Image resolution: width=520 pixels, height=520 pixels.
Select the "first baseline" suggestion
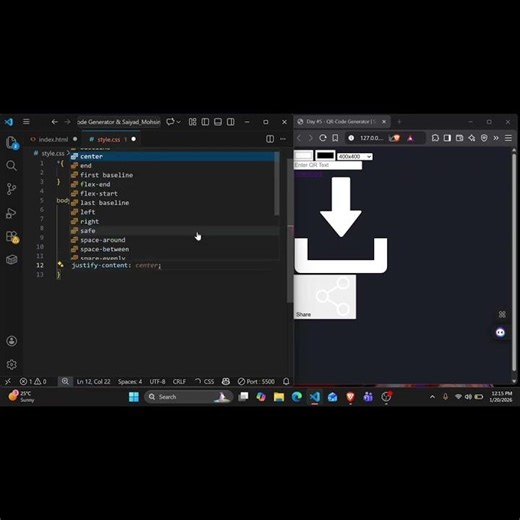click(x=173, y=175)
